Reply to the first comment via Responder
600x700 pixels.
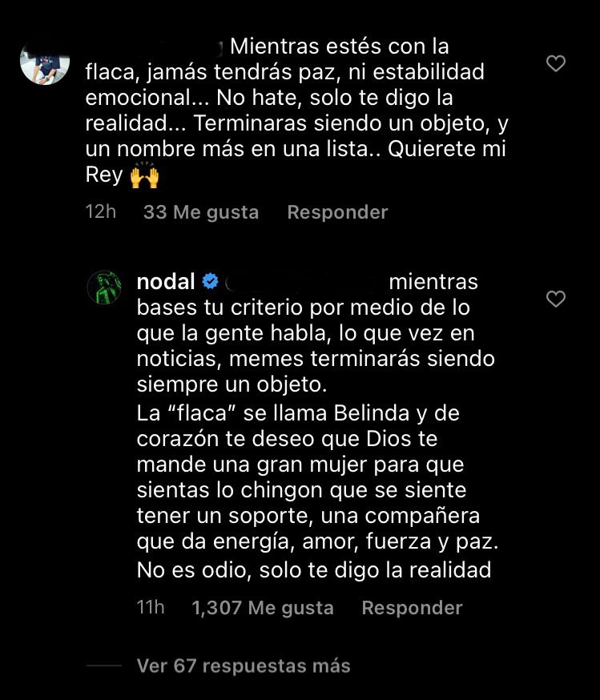[337, 212]
